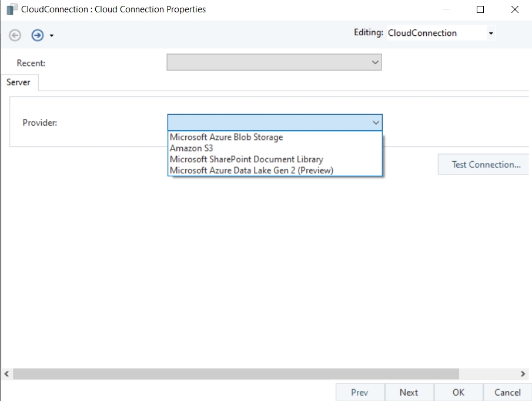This screenshot has height=401, width=532.
Task: Maximize the Cloud Connection Properties window
Action: click(x=480, y=9)
